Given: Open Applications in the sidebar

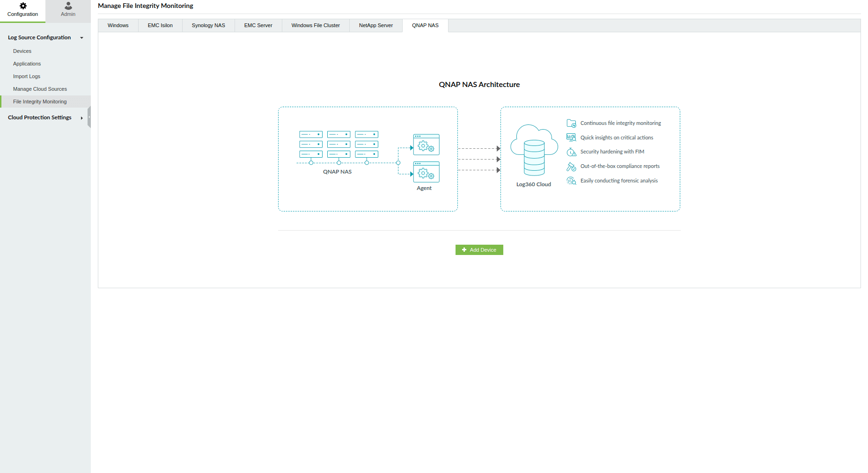Looking at the screenshot, I should click(x=27, y=64).
